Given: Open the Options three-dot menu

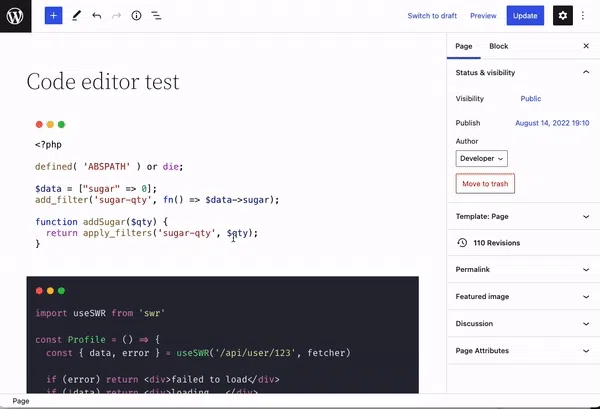Looking at the screenshot, I should click(583, 16).
